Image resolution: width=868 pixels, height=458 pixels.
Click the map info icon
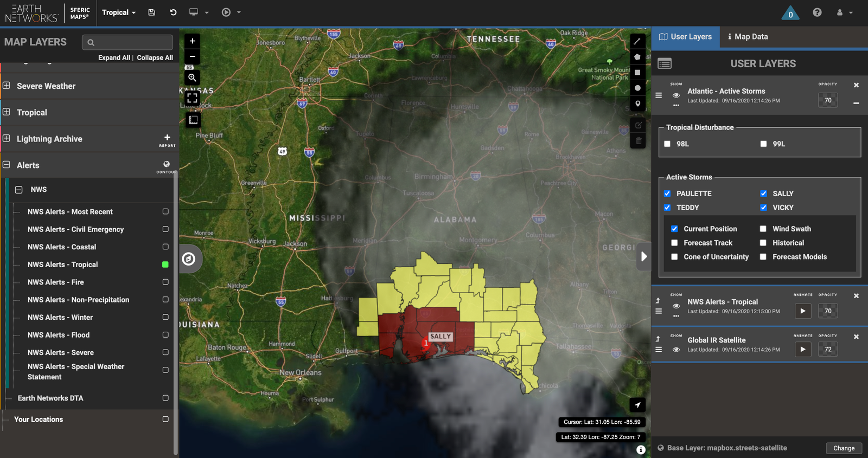click(x=641, y=450)
